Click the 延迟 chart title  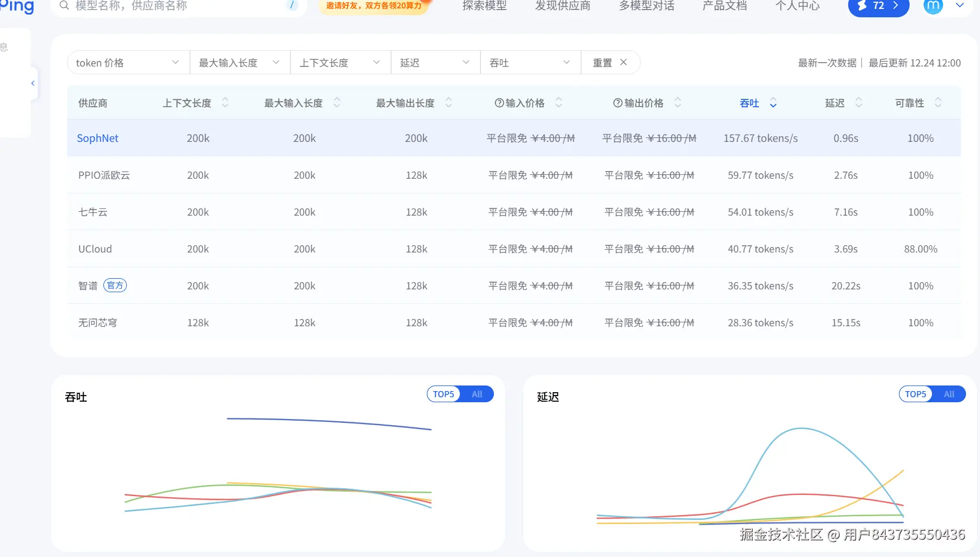548,397
